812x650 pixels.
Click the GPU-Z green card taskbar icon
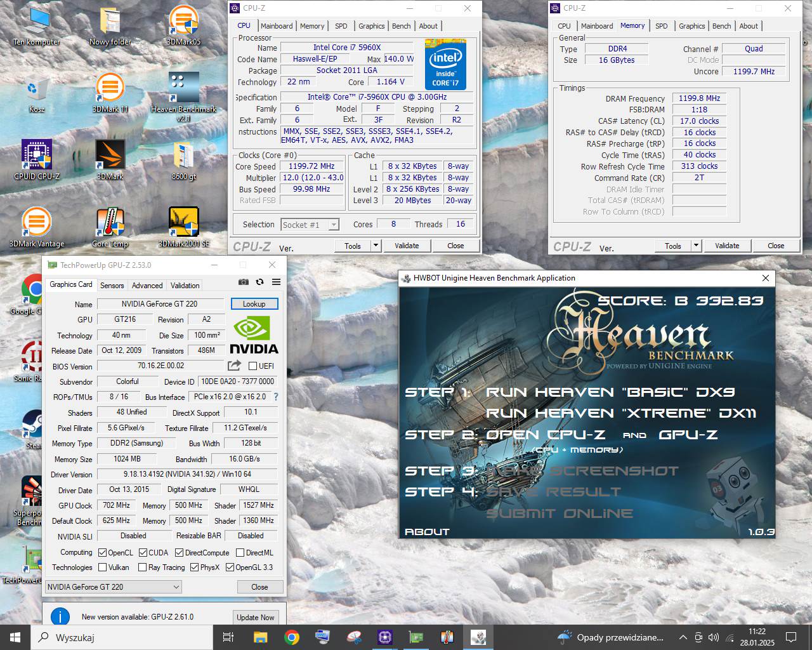click(416, 637)
